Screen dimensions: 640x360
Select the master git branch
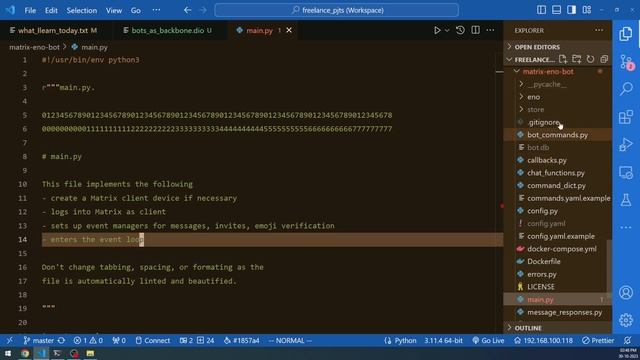[38, 340]
